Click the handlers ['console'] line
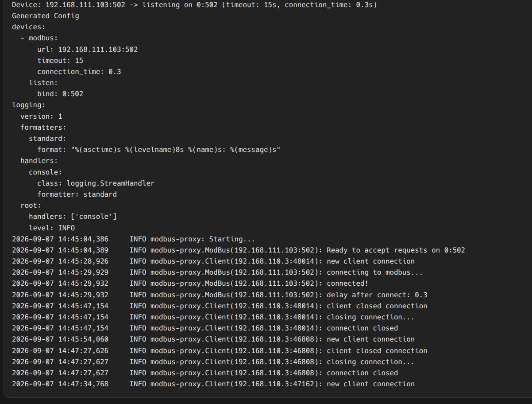532x404 pixels. point(73,217)
